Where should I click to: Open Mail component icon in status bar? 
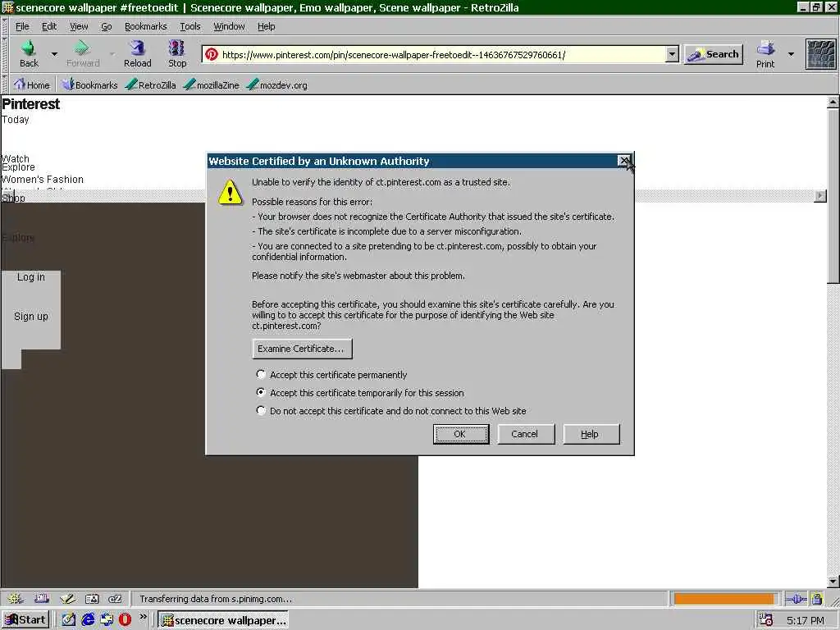[41, 598]
